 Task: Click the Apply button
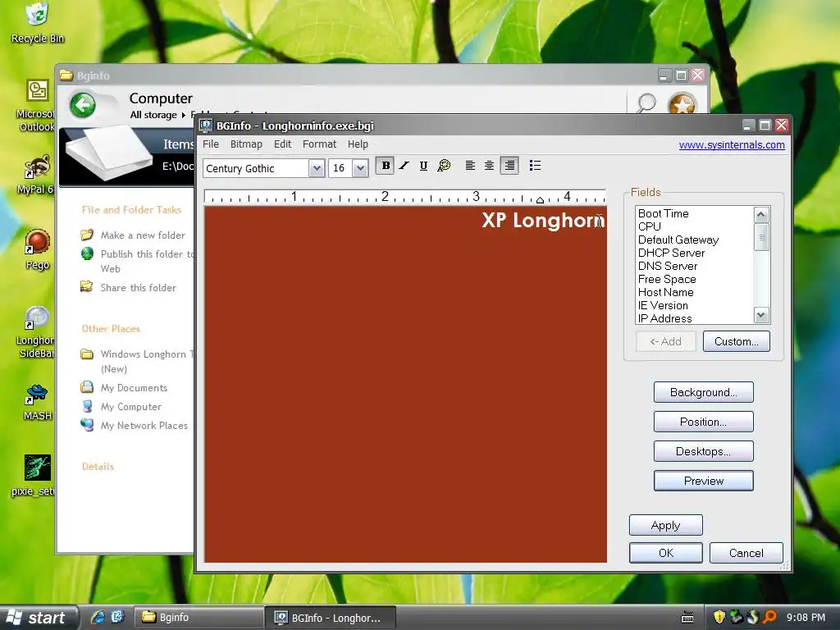[x=665, y=525]
